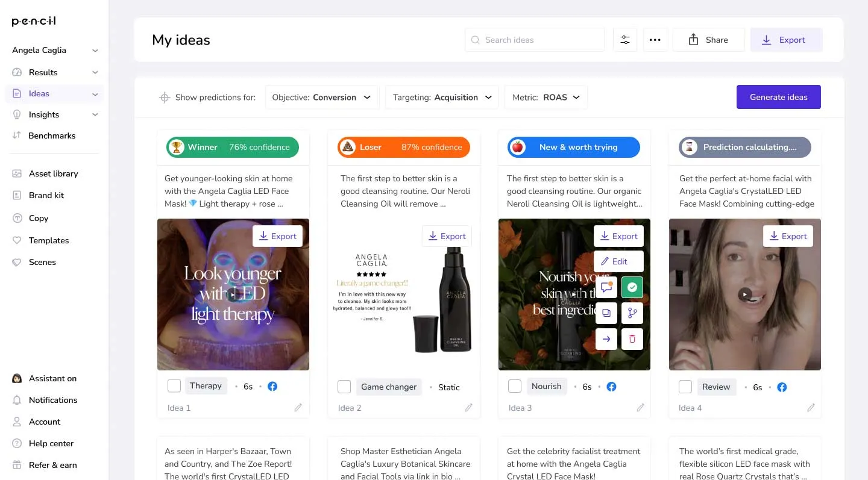The width and height of the screenshot is (868, 480).
Task: Select the Nourish idea checkbox
Action: (515, 386)
